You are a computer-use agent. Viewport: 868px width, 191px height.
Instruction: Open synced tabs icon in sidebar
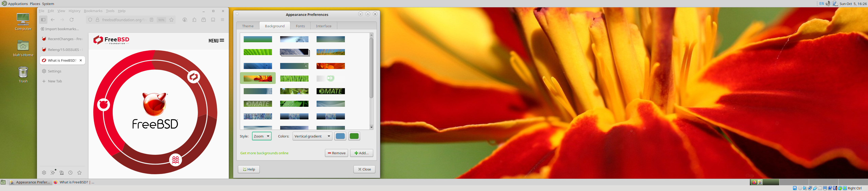pos(62,173)
